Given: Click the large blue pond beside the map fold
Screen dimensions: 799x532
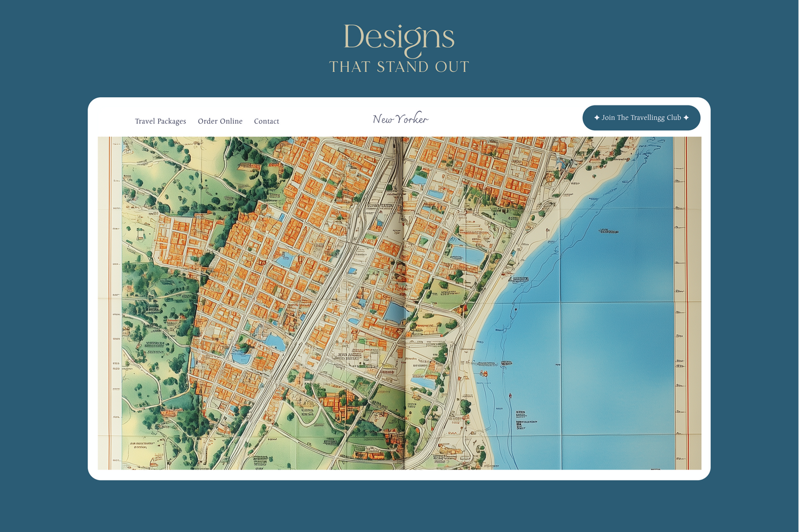Looking at the screenshot, I should pyautogui.click(x=395, y=313).
